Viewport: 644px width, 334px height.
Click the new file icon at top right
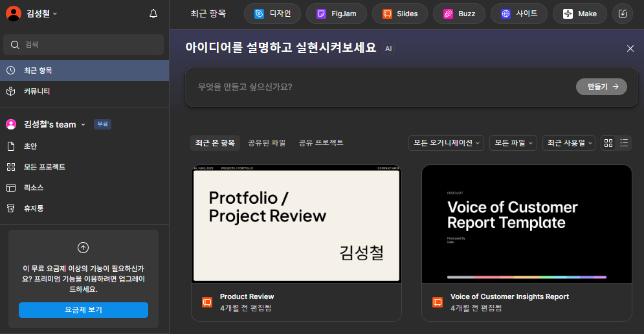click(623, 14)
